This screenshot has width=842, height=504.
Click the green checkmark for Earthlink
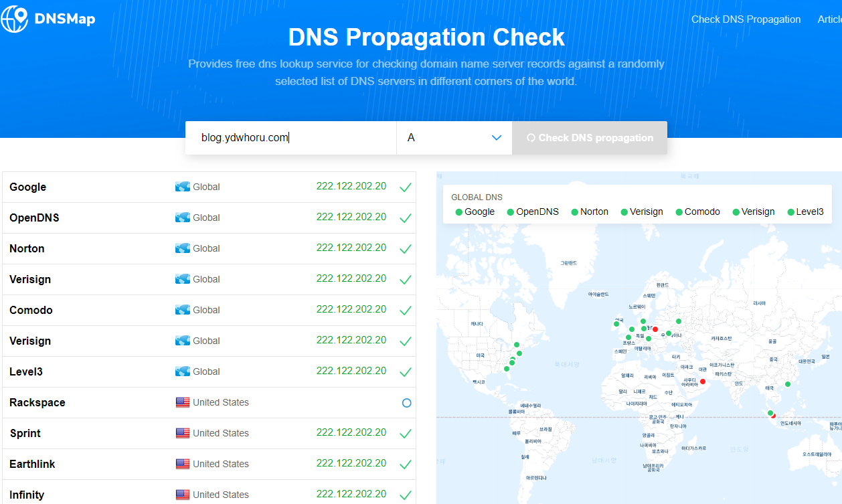coord(405,465)
